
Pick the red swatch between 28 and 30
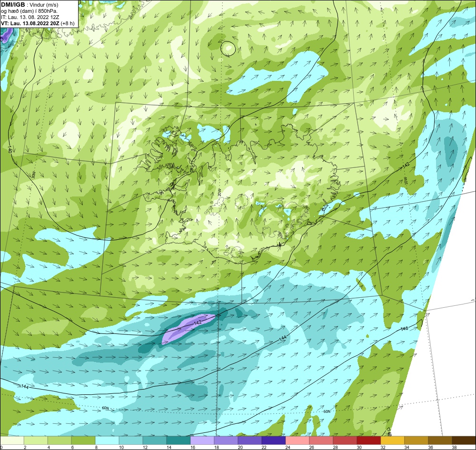tap(345, 440)
